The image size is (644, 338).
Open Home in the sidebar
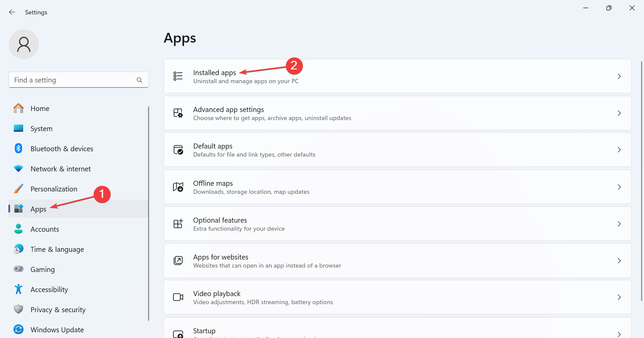tap(78, 108)
